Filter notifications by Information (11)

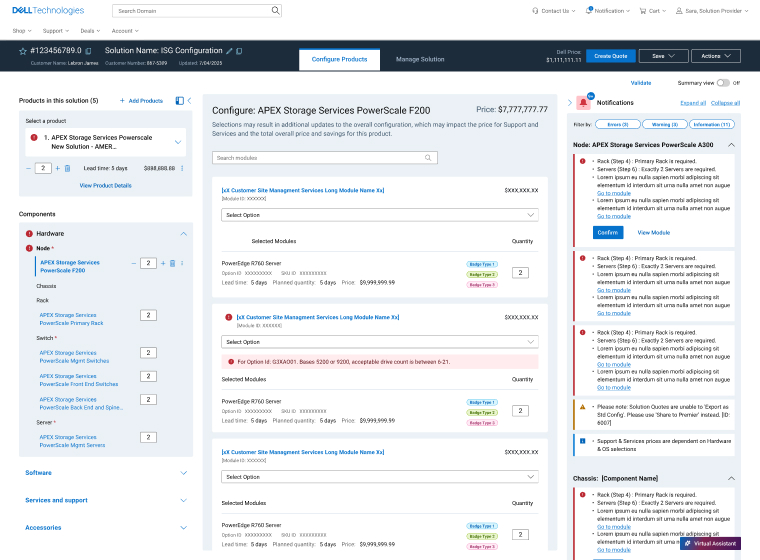click(x=712, y=125)
